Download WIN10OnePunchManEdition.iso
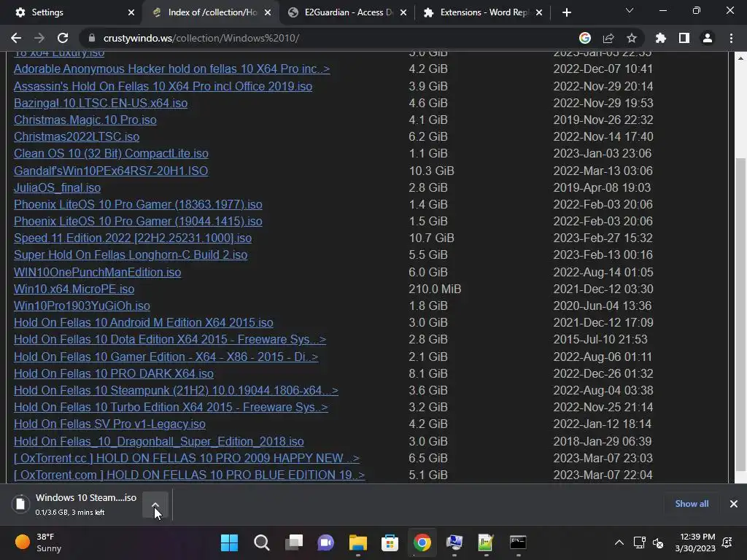This screenshot has height=560, width=747. (97, 273)
